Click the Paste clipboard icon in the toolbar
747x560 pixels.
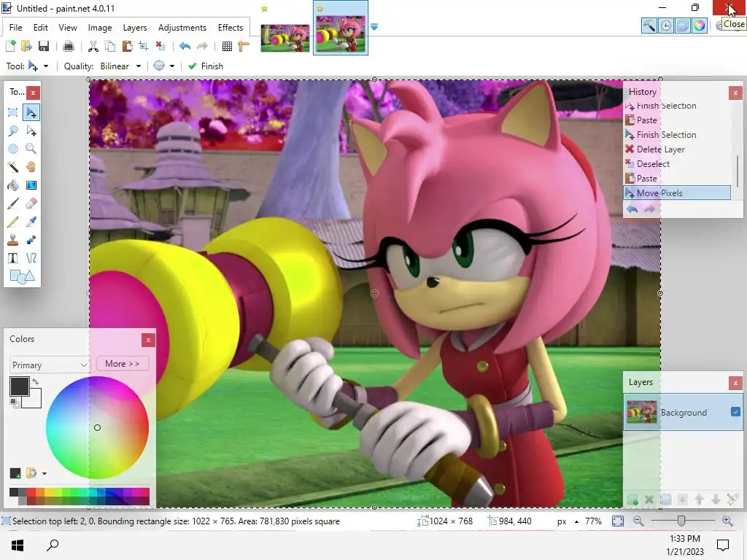click(x=127, y=46)
